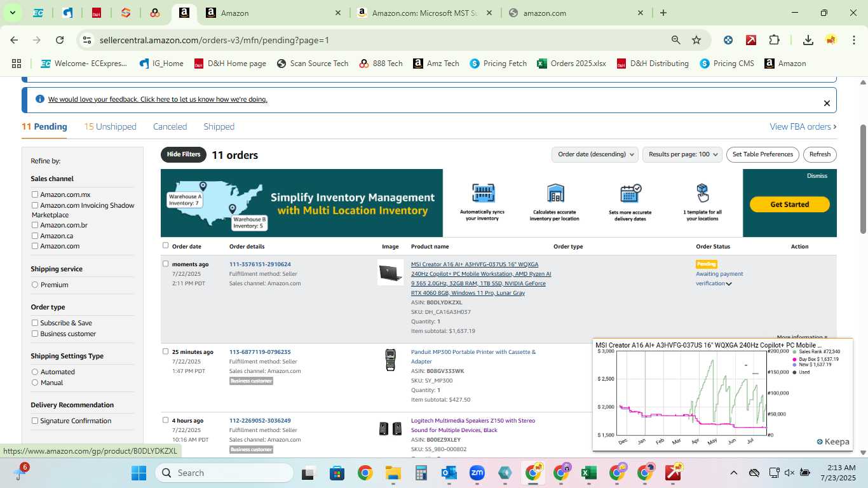Expand Awaiting payment verification chevron
The height and width of the screenshot is (488, 868).
(729, 284)
